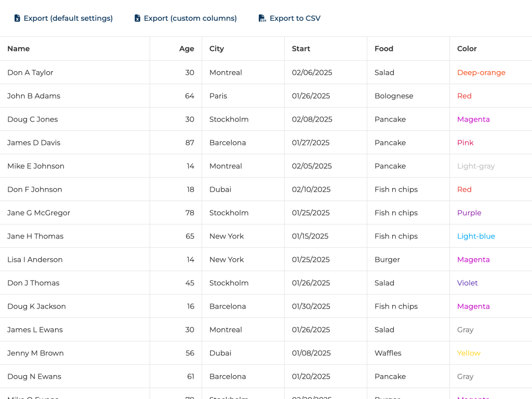The height and width of the screenshot is (399, 532).
Task: Select the Yellow color cell
Action: tap(469, 353)
